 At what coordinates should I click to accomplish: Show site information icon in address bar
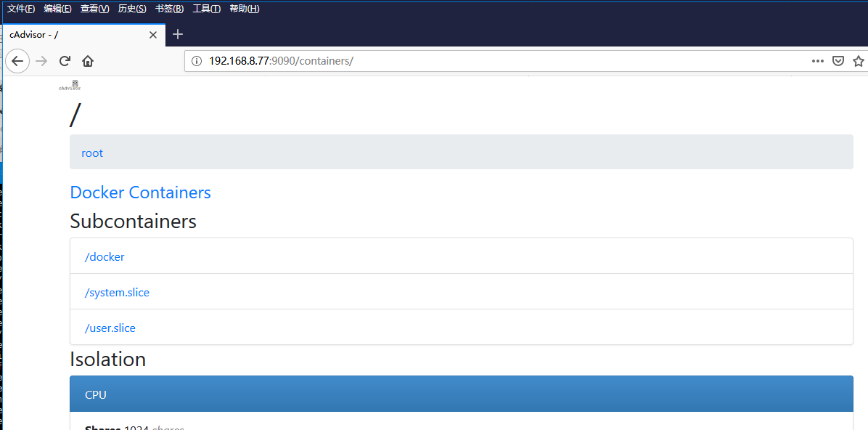tap(197, 61)
